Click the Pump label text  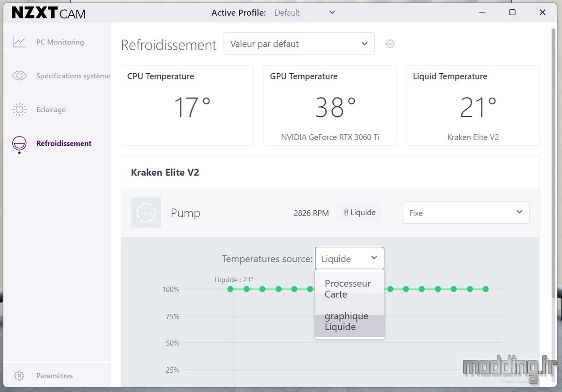pyautogui.click(x=185, y=213)
